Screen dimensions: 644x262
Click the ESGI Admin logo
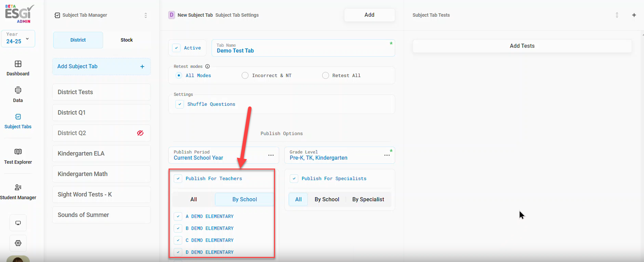(19, 14)
